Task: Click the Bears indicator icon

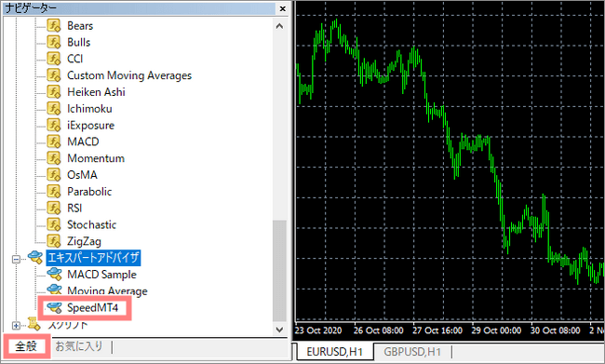Action: click(x=54, y=25)
